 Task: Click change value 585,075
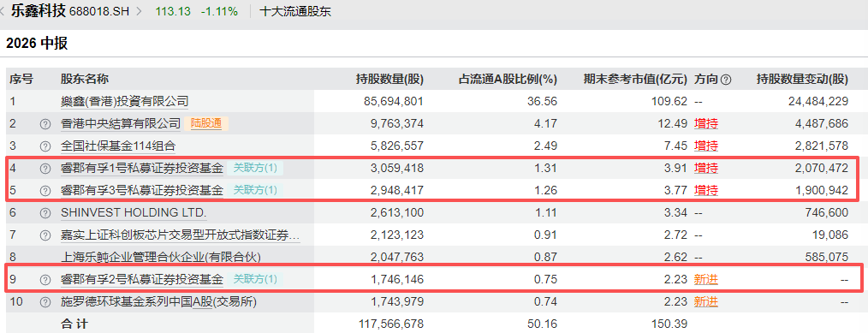point(826,257)
